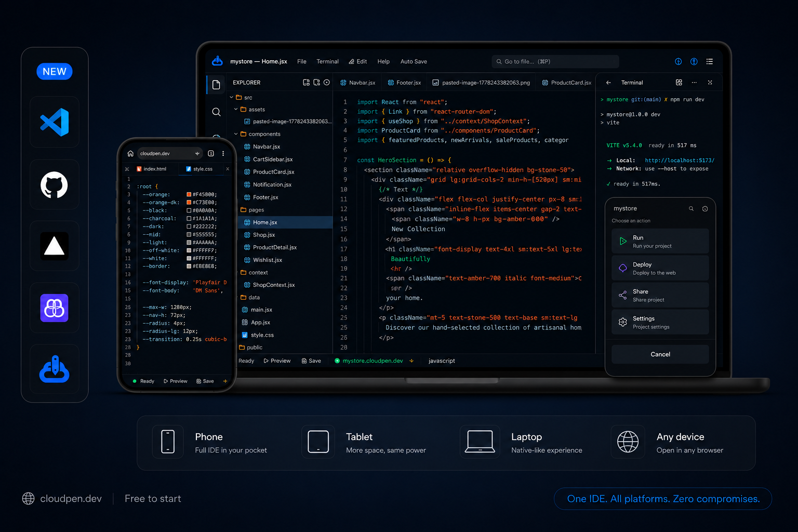Click the --orange #F45B00 color swatch
Screen dimensions: 798x532
point(189,195)
